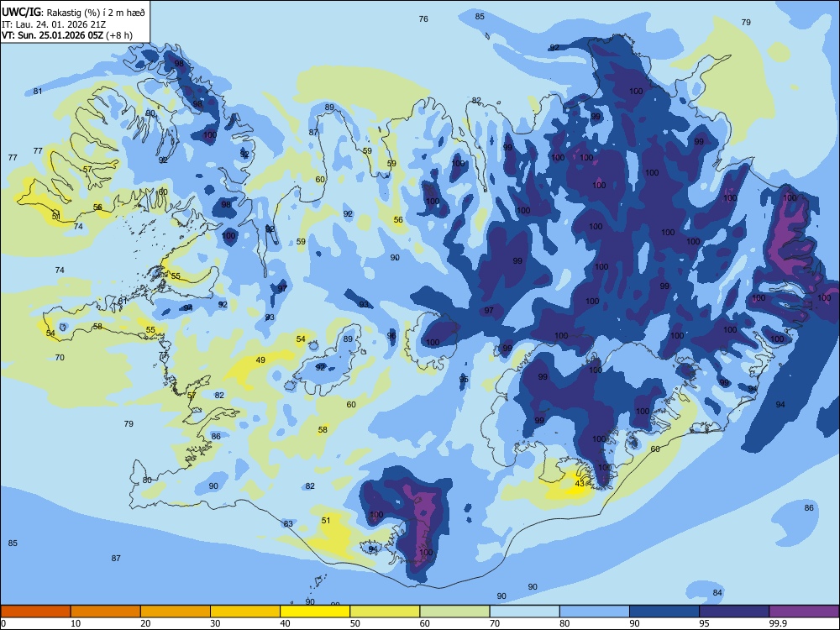Click the 0 label in the legend
The height and width of the screenshot is (630, 840).
pos(3,623)
